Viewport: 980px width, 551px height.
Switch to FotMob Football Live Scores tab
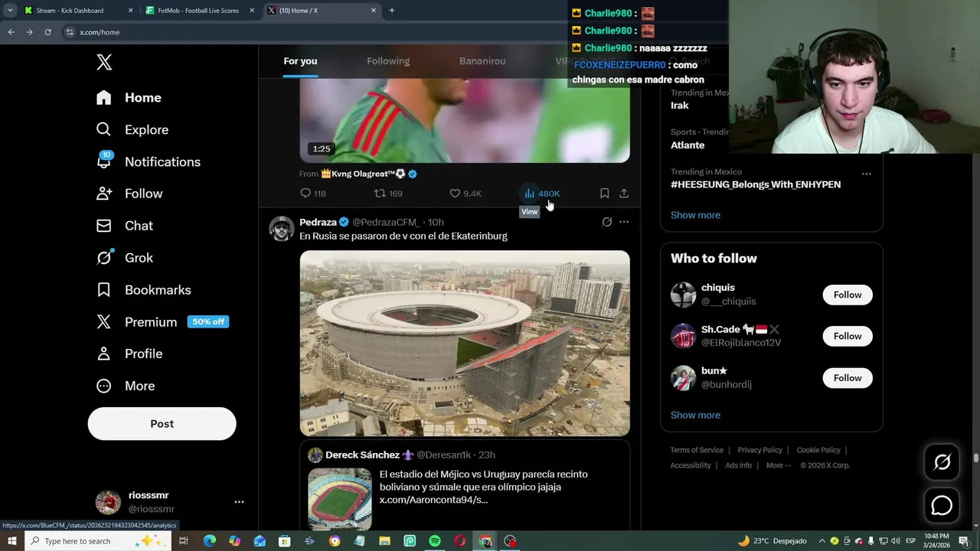point(198,11)
